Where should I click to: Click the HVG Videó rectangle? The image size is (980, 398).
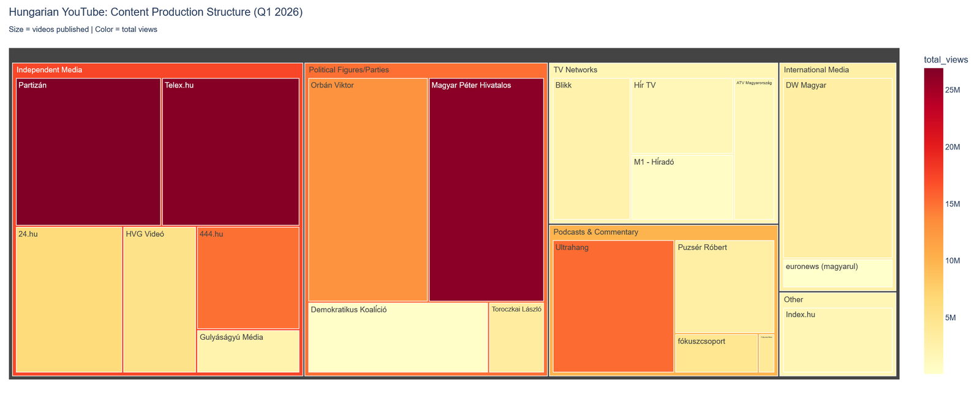[159, 299]
